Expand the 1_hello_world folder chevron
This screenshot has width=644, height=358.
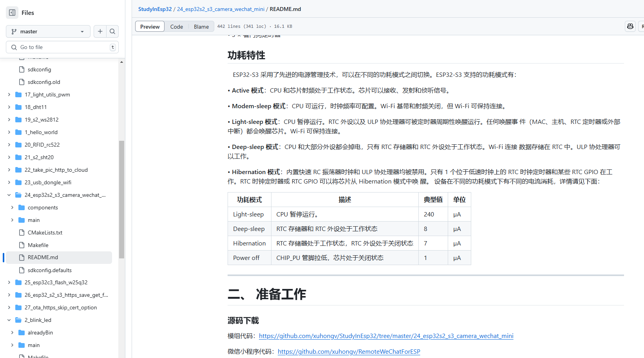(9, 132)
